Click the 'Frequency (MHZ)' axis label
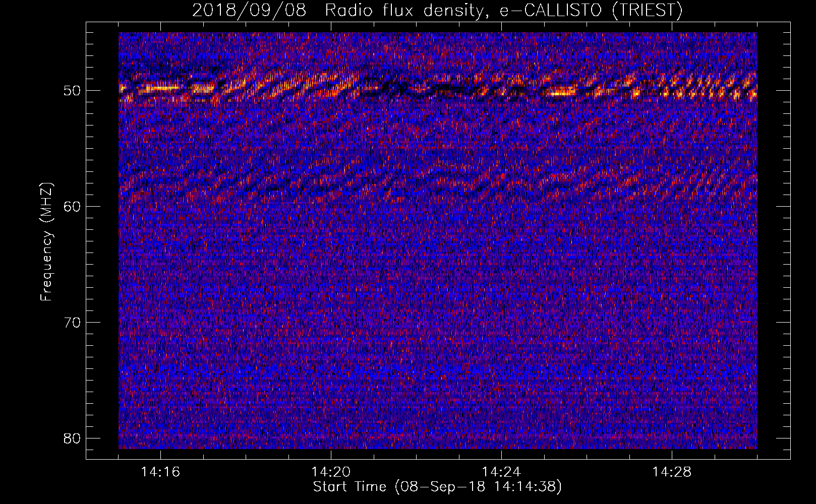This screenshot has width=816, height=504. [46, 242]
